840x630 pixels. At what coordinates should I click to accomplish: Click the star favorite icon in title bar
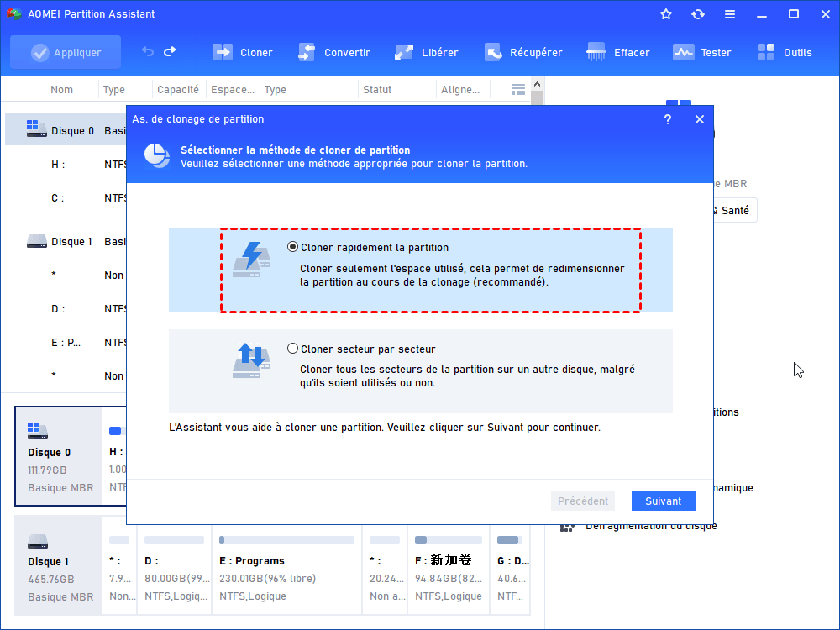click(x=666, y=14)
